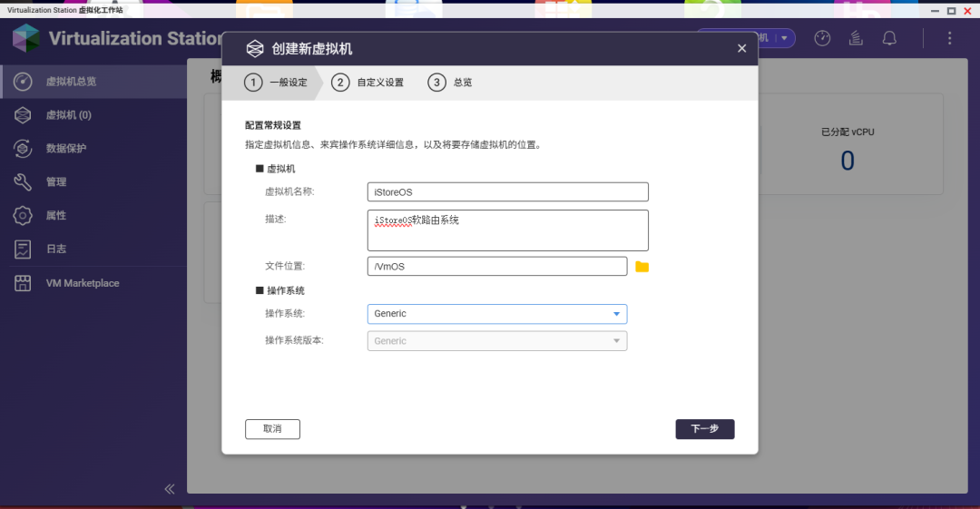Browse file location with yellow folder icon

point(642,267)
